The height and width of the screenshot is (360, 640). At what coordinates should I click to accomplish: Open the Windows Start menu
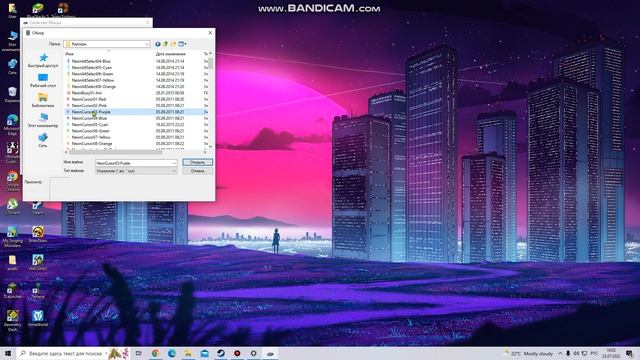click(8, 353)
